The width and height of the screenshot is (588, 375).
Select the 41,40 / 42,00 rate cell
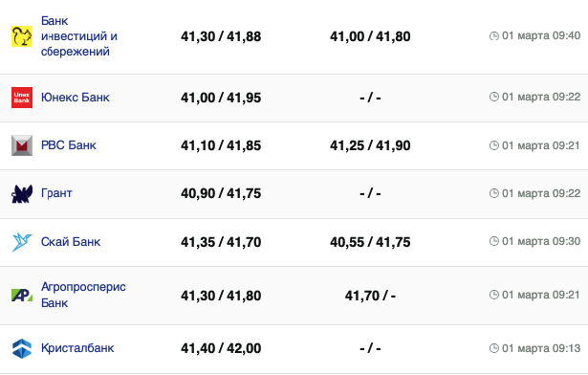(x=221, y=348)
